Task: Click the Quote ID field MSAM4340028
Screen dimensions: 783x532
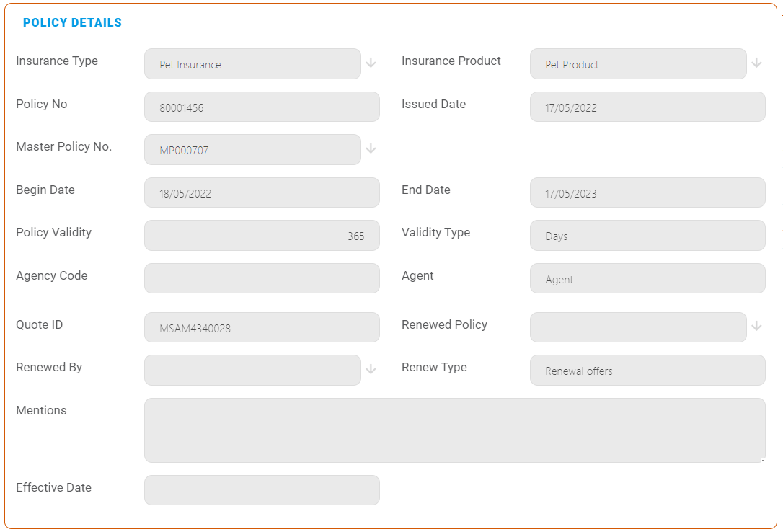Action: point(262,327)
